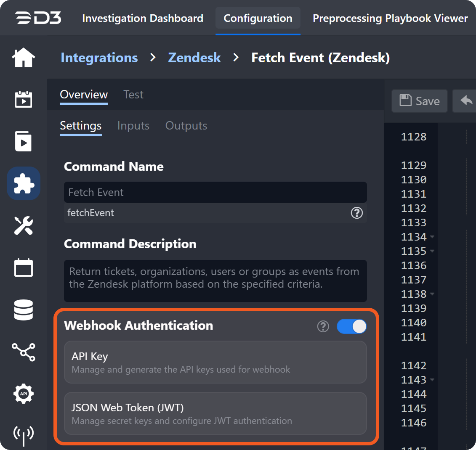Click help icon next to fetchEvent
Image resolution: width=476 pixels, height=450 pixels.
click(x=356, y=213)
